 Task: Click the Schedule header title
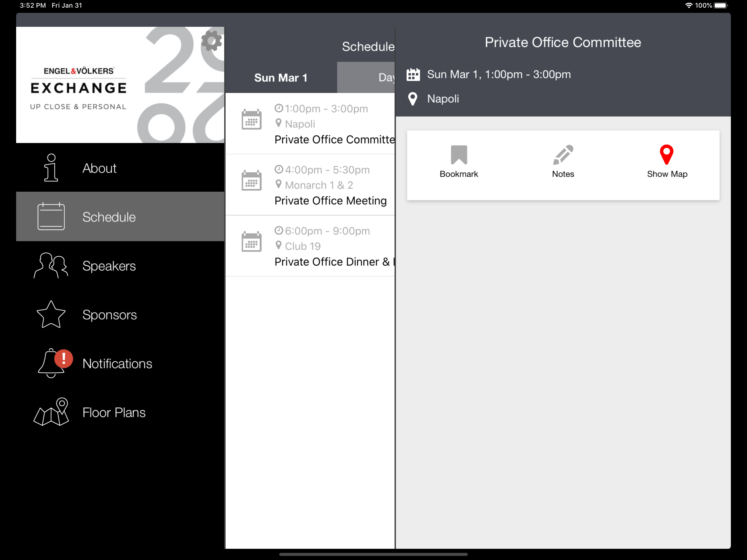click(368, 46)
